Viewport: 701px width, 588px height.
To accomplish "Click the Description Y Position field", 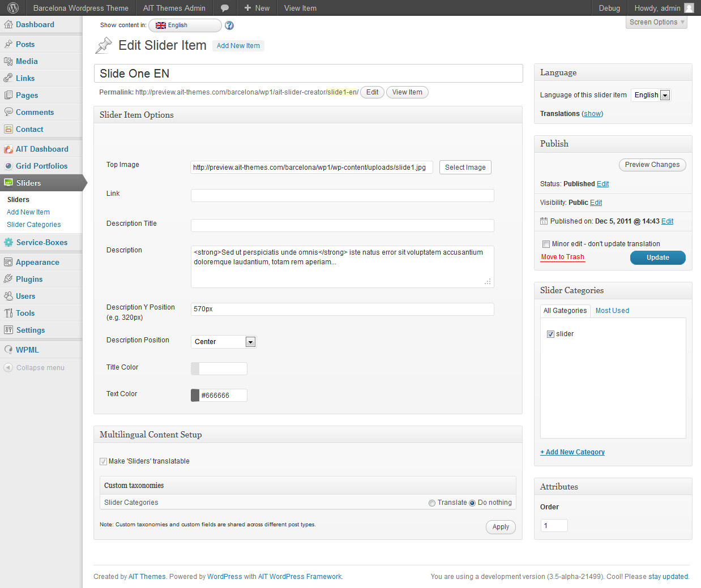I will [343, 309].
